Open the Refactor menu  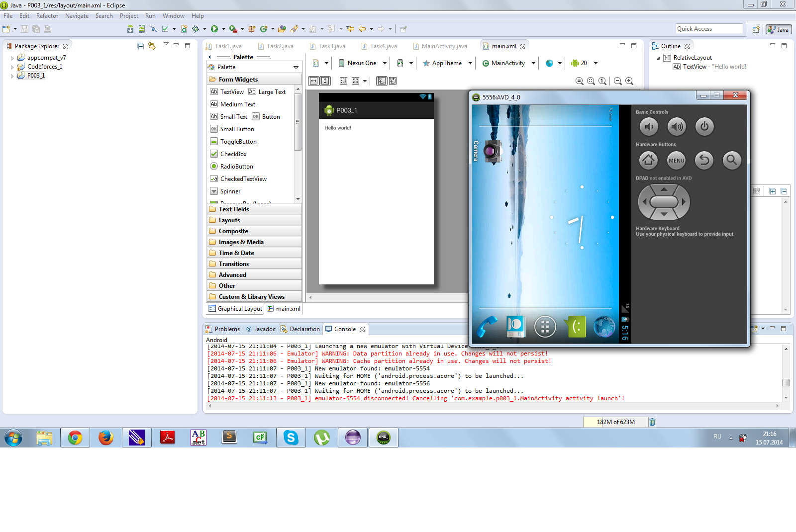tap(47, 16)
